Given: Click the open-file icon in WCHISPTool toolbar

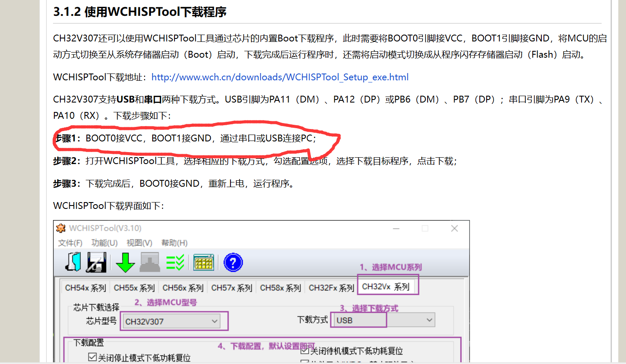Looking at the screenshot, I should [74, 262].
